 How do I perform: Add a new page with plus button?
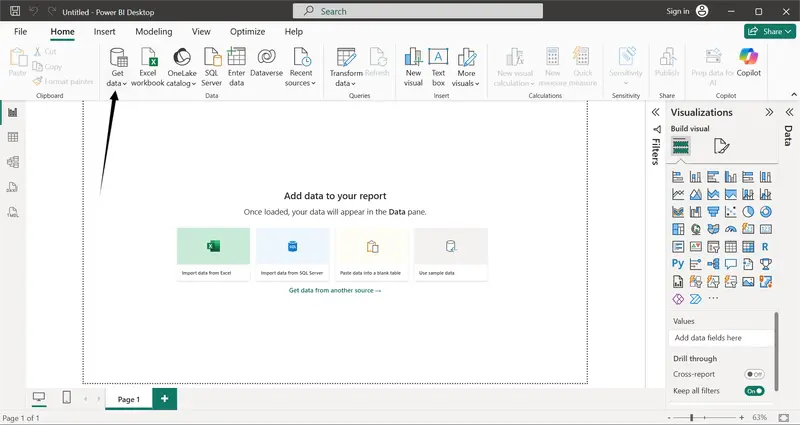pos(165,399)
